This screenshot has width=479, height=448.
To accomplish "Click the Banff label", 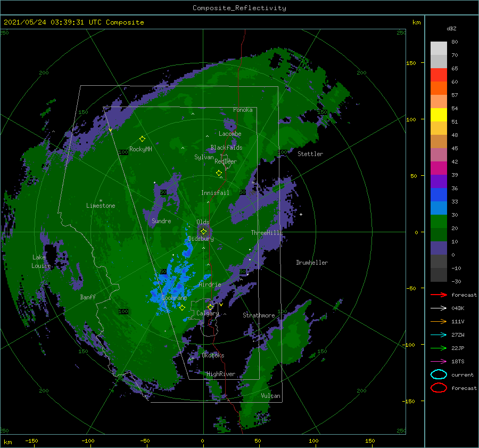I will (88, 297).
